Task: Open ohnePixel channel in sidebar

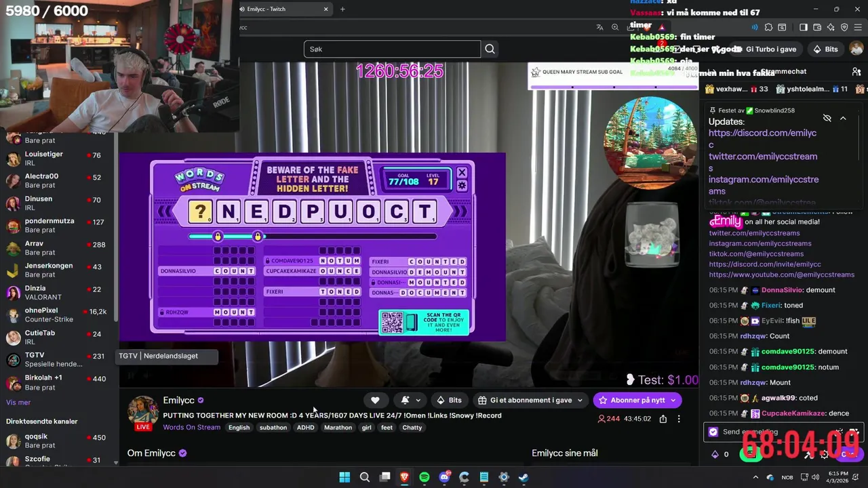Action: [58, 315]
